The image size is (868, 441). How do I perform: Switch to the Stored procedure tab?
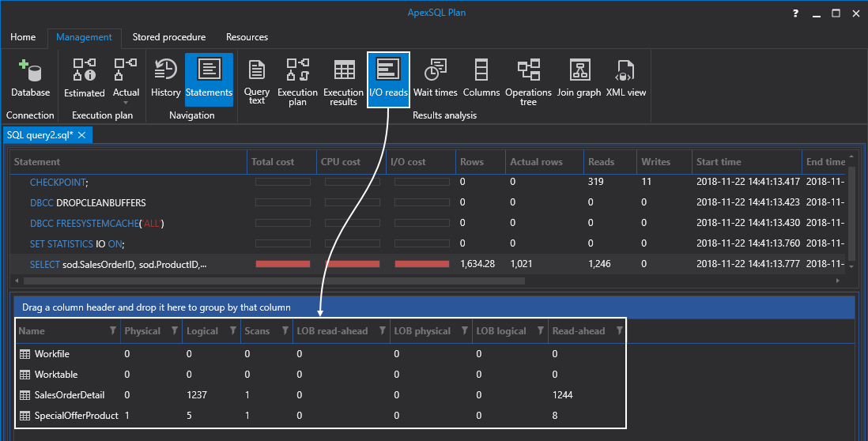168,37
